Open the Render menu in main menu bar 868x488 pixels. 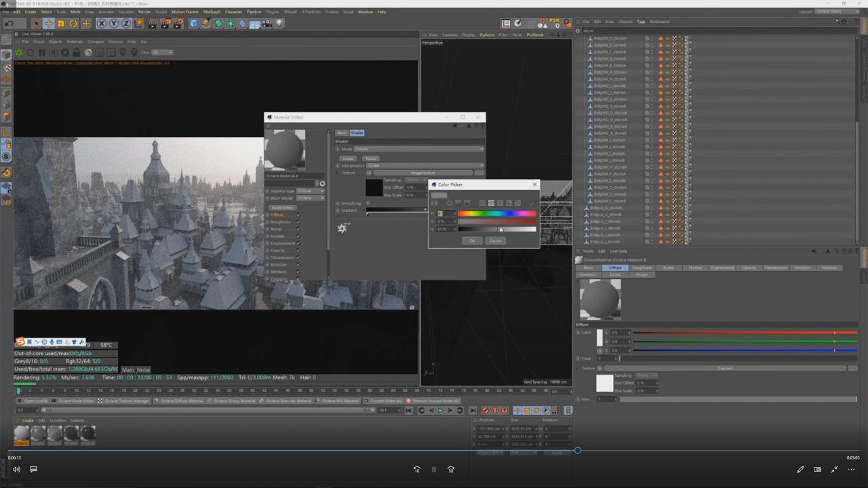(144, 12)
